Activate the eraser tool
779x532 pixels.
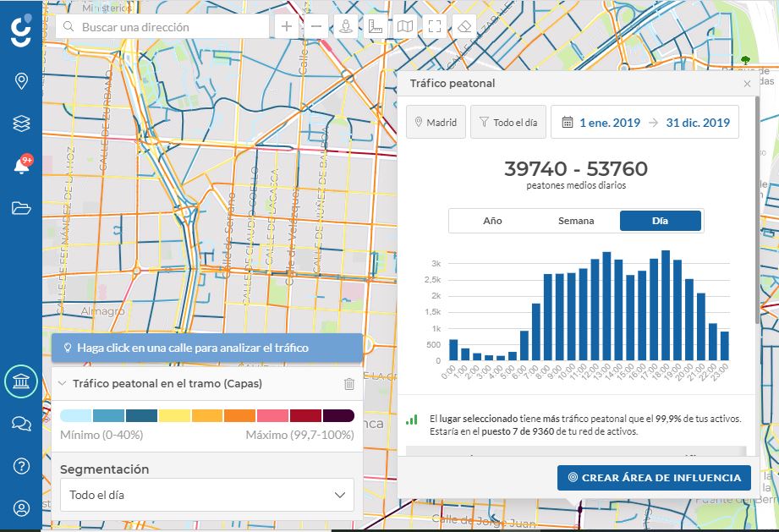pos(464,26)
